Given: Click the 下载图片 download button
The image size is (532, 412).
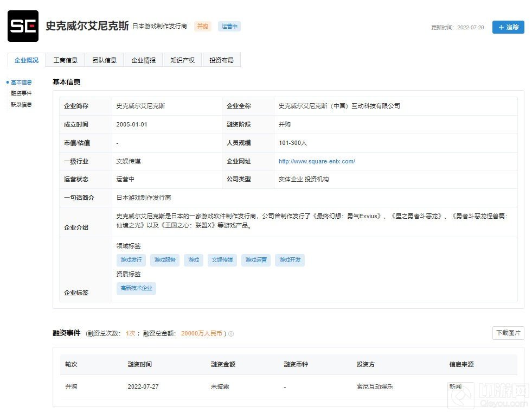Looking at the screenshot, I should pyautogui.click(x=508, y=333).
